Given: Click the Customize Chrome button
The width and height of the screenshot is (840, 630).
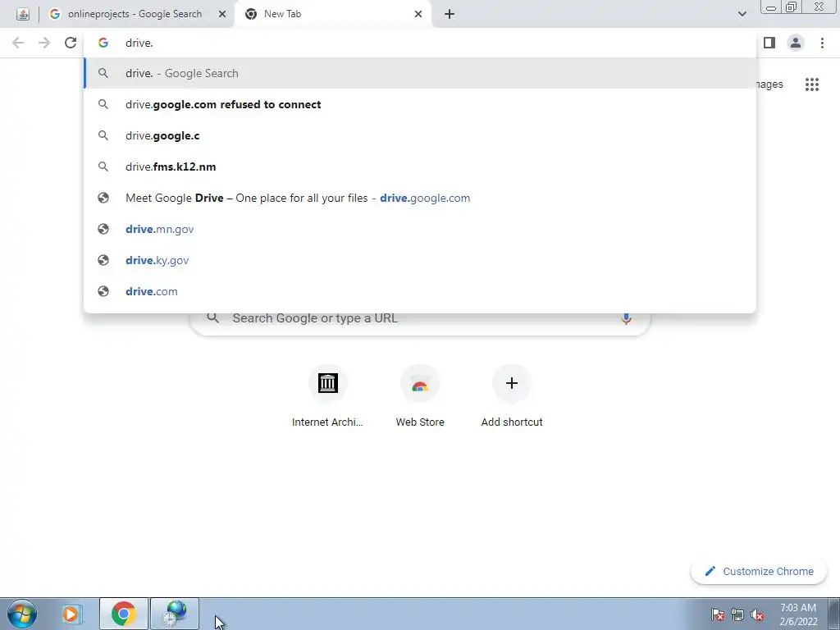Looking at the screenshot, I should (x=759, y=571).
